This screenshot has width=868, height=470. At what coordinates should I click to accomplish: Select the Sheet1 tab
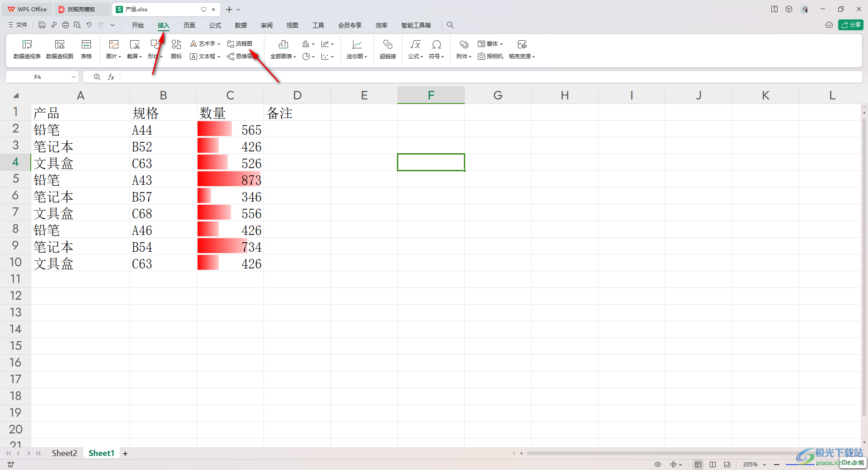tap(101, 453)
